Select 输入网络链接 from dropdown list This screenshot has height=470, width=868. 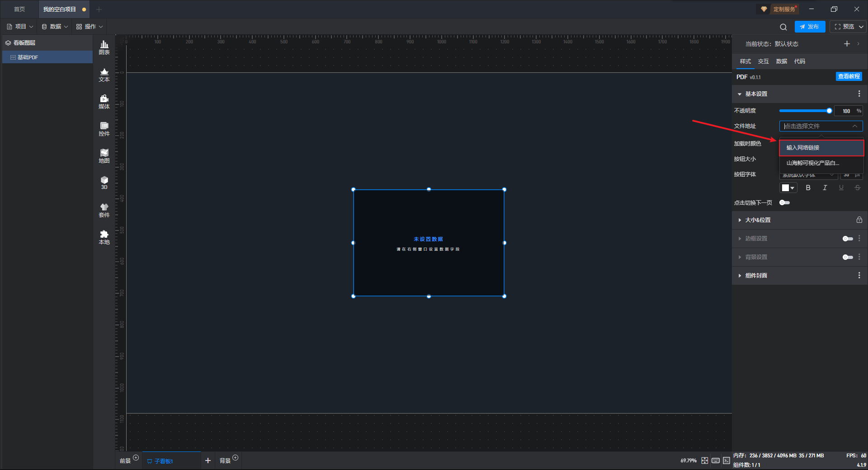point(821,148)
